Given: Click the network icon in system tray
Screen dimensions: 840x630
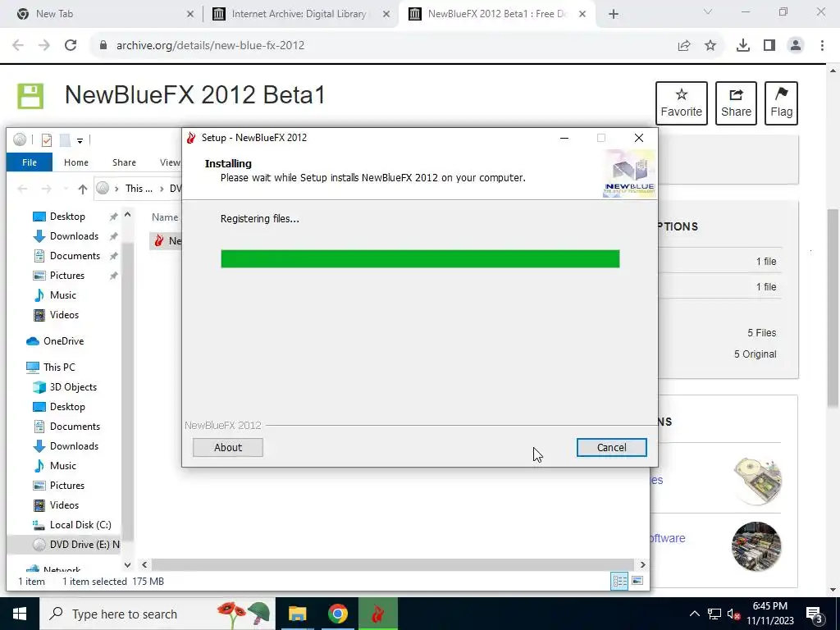Looking at the screenshot, I should (x=714, y=614).
